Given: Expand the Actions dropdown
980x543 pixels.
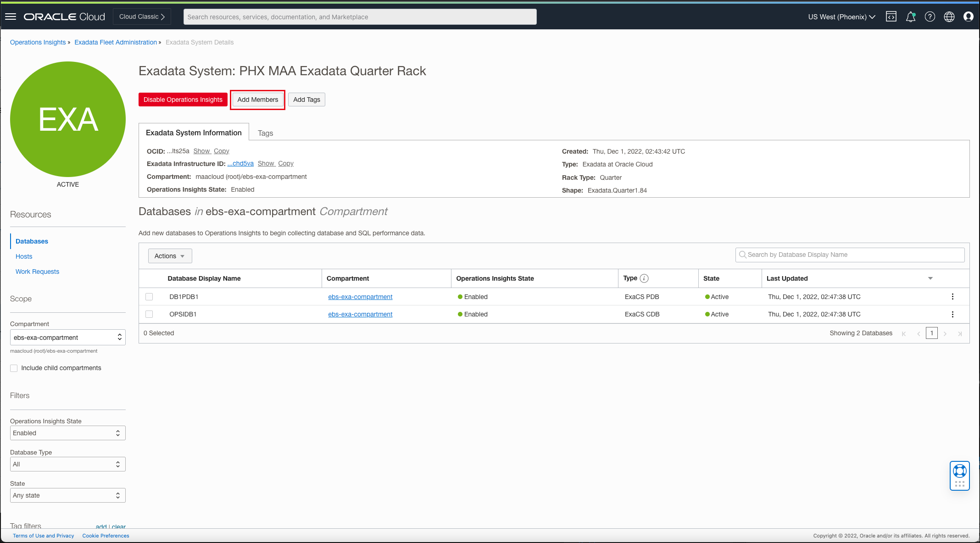Looking at the screenshot, I should [170, 256].
